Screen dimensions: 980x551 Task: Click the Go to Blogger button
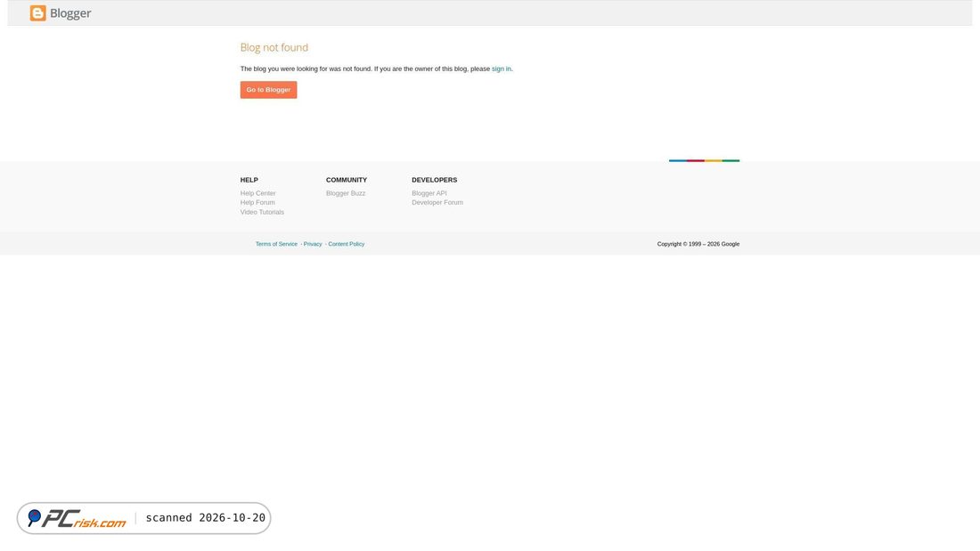pyautogui.click(x=269, y=90)
